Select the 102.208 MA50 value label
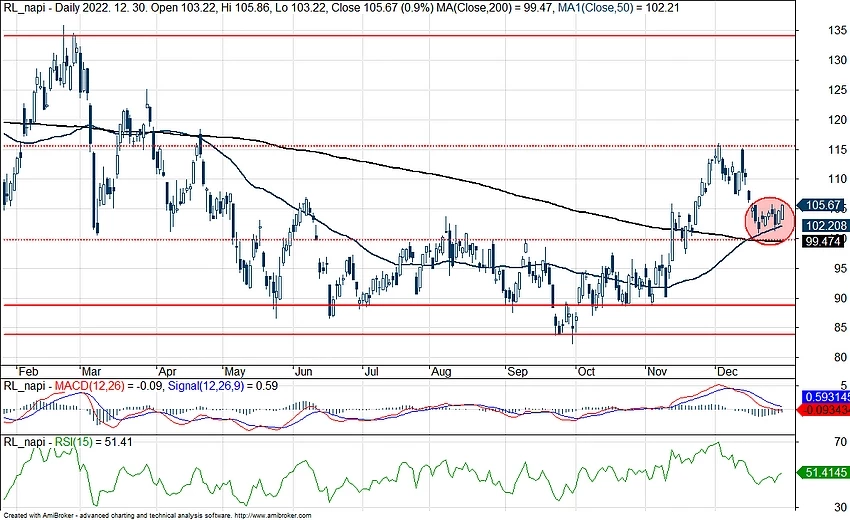Viewport: 850px width, 520px height. click(824, 226)
